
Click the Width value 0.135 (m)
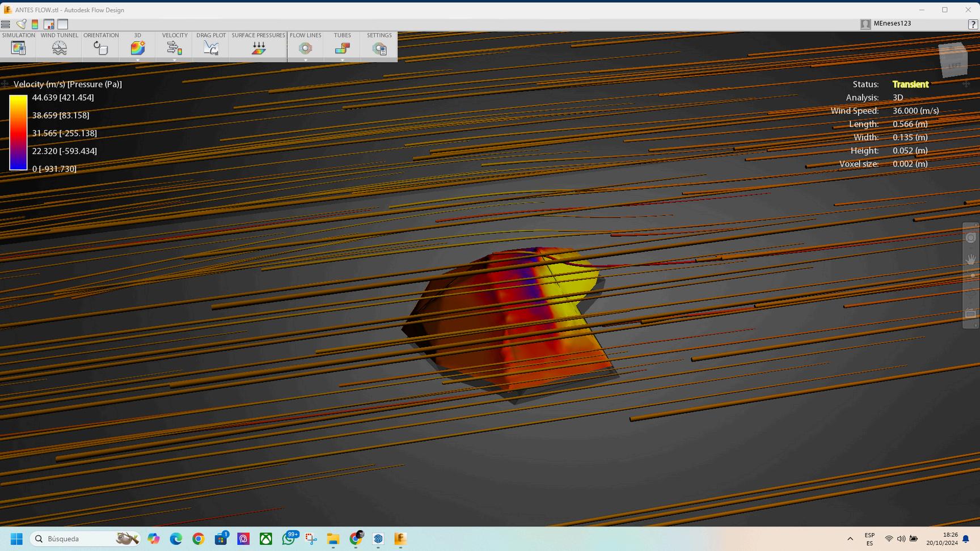910,137
